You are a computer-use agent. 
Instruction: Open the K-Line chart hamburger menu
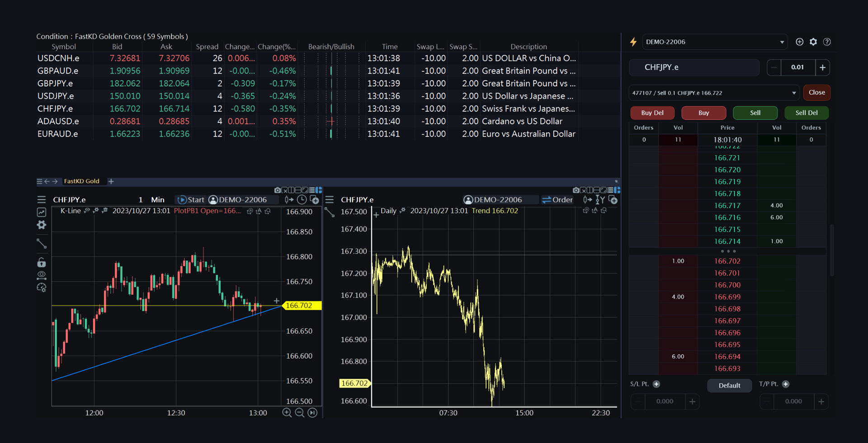click(42, 199)
